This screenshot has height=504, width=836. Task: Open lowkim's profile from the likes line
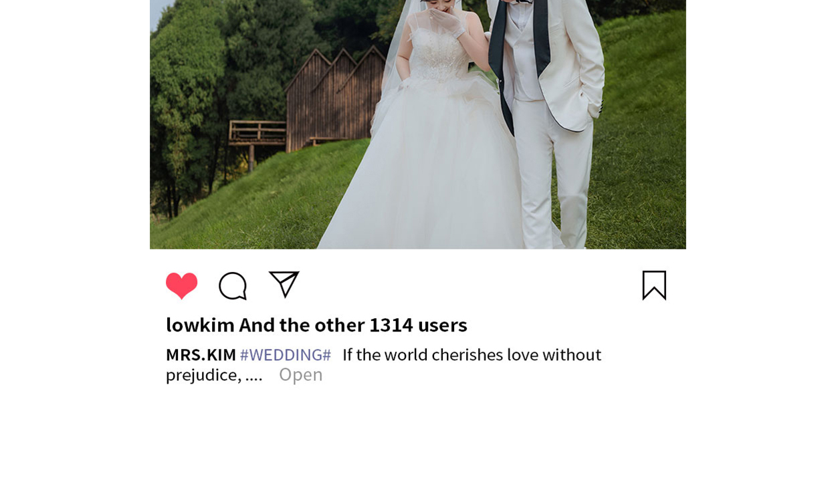point(200,325)
